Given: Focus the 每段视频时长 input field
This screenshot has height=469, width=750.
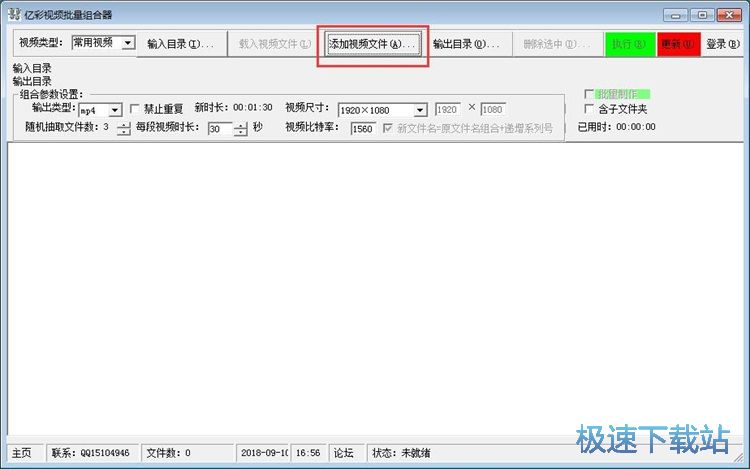Looking at the screenshot, I should 220,129.
